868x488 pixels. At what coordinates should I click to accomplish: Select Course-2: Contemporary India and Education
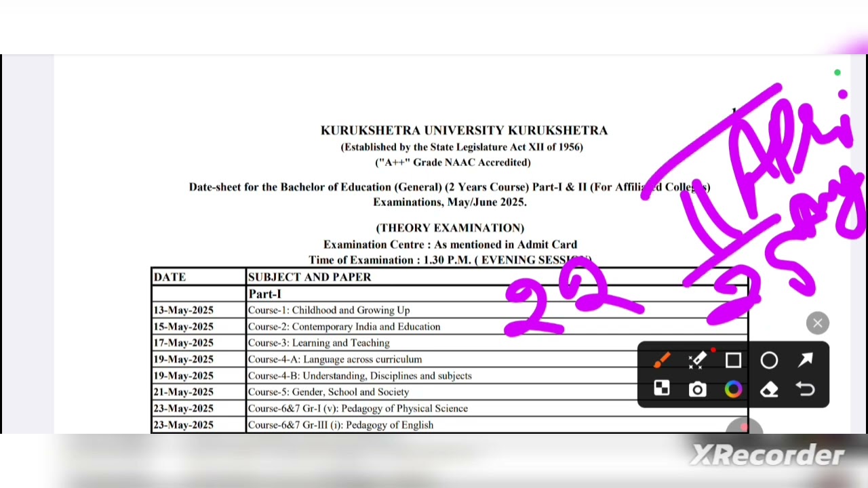(344, 327)
